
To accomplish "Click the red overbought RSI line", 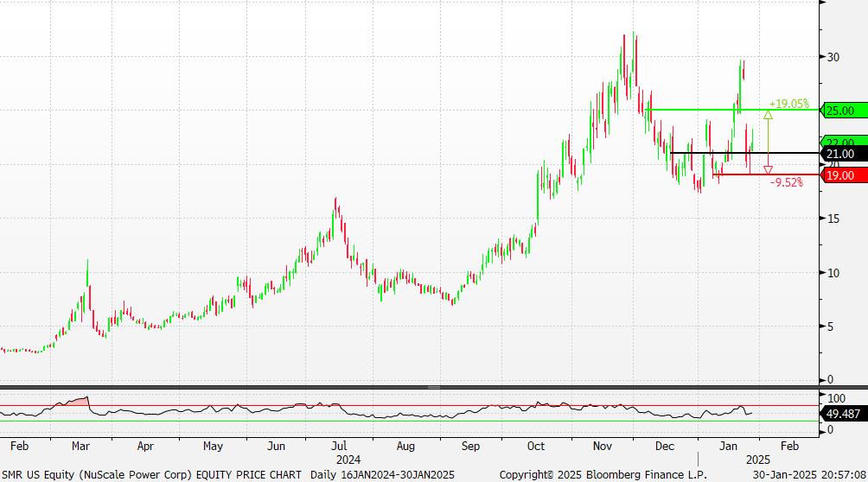I will 410,406.
